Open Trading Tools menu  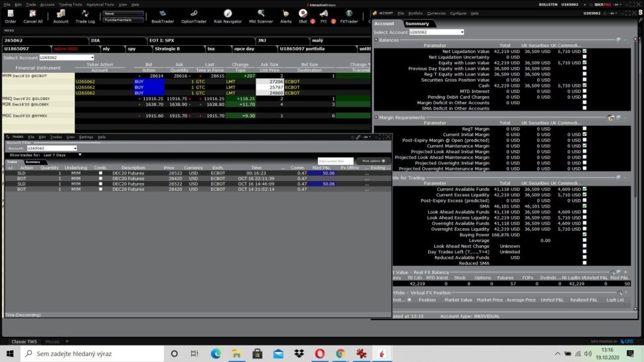click(x=70, y=5)
